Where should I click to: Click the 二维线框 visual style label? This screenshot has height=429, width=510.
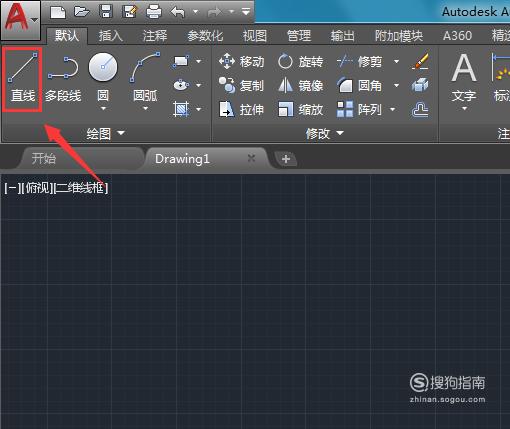pyautogui.click(x=81, y=188)
